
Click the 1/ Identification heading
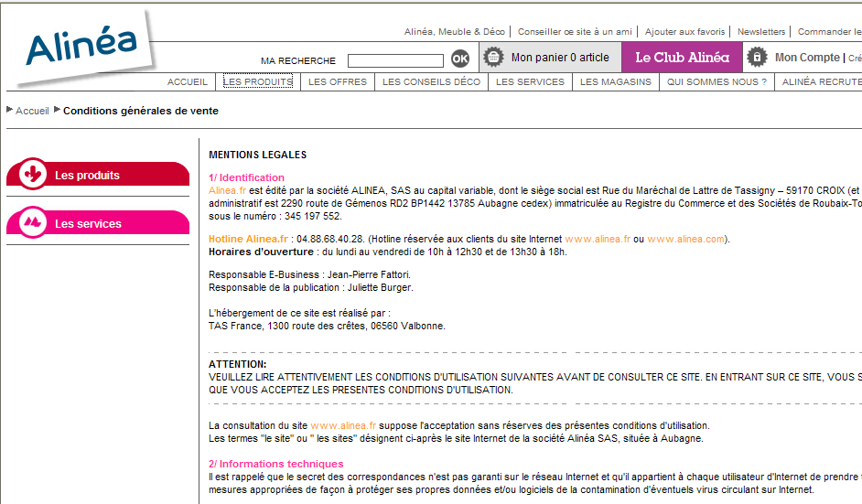[246, 177]
